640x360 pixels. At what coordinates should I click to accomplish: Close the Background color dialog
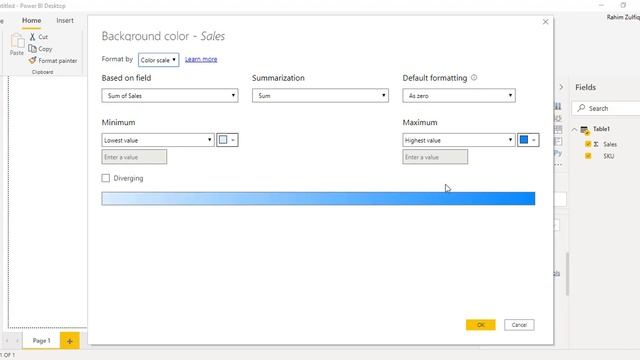coord(546,22)
